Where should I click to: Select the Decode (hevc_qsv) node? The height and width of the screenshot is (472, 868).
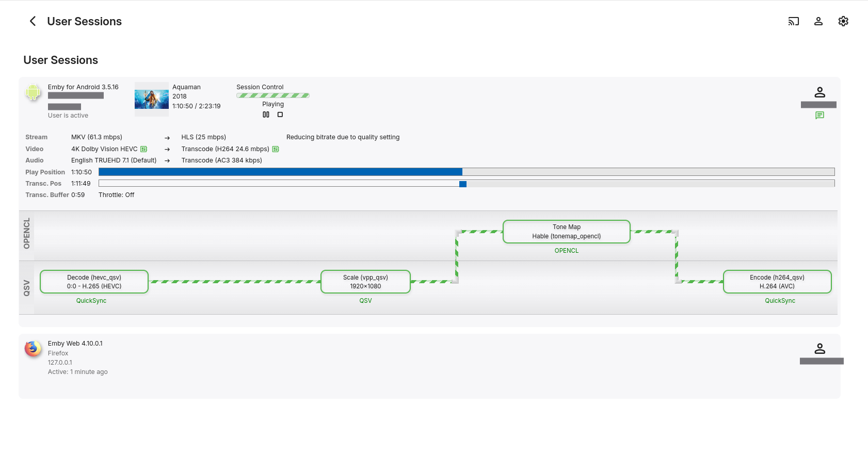pyautogui.click(x=94, y=282)
